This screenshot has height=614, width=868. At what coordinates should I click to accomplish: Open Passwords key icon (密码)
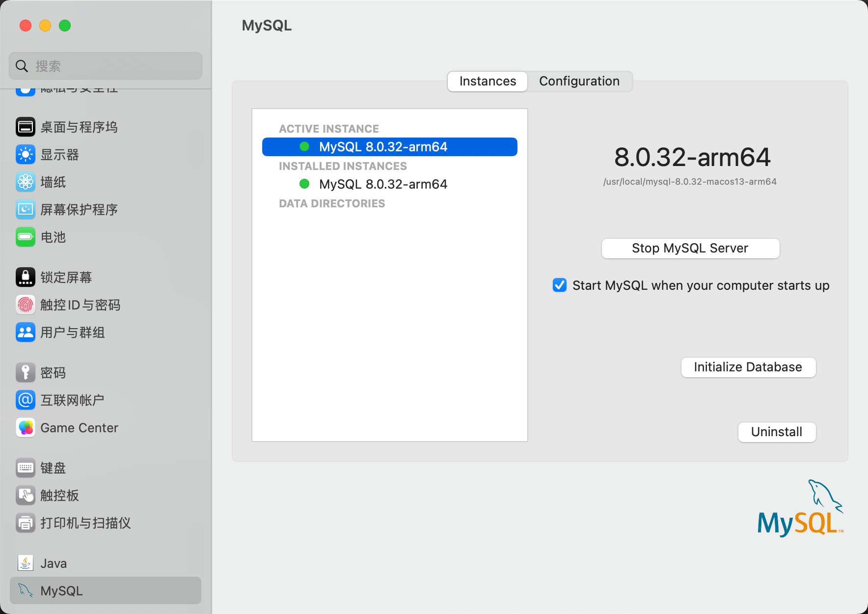pyautogui.click(x=26, y=373)
